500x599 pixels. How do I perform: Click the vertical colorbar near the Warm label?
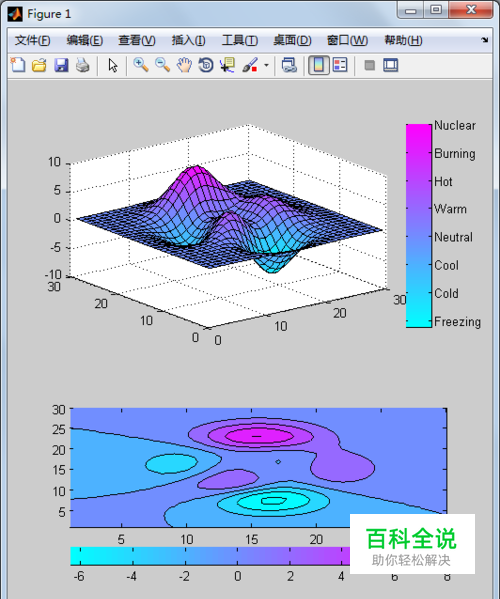419,209
